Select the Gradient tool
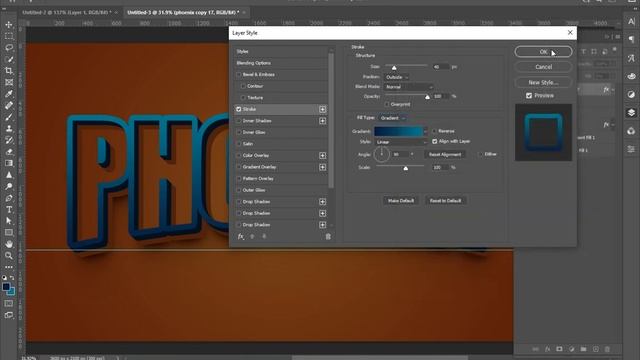The image size is (640, 360). pyautogui.click(x=9, y=163)
